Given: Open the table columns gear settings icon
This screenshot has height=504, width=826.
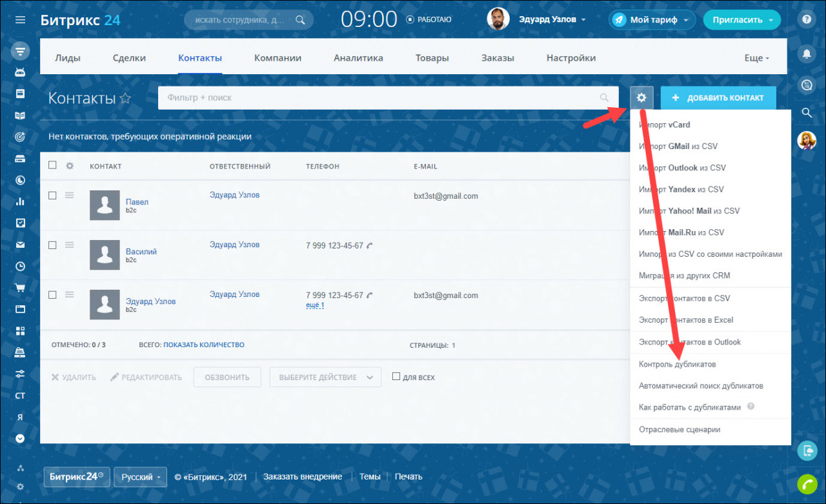Looking at the screenshot, I should click(x=70, y=166).
